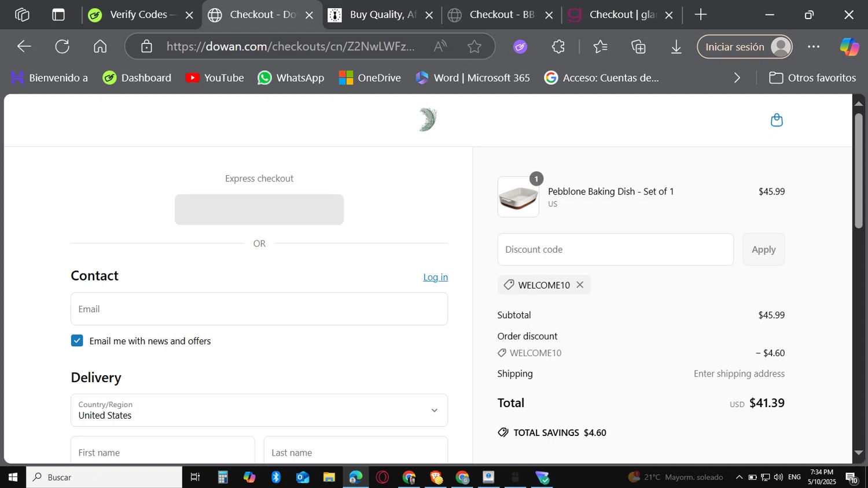Click the 21°C weather widget
This screenshot has height=488, width=868.
pos(675,477)
